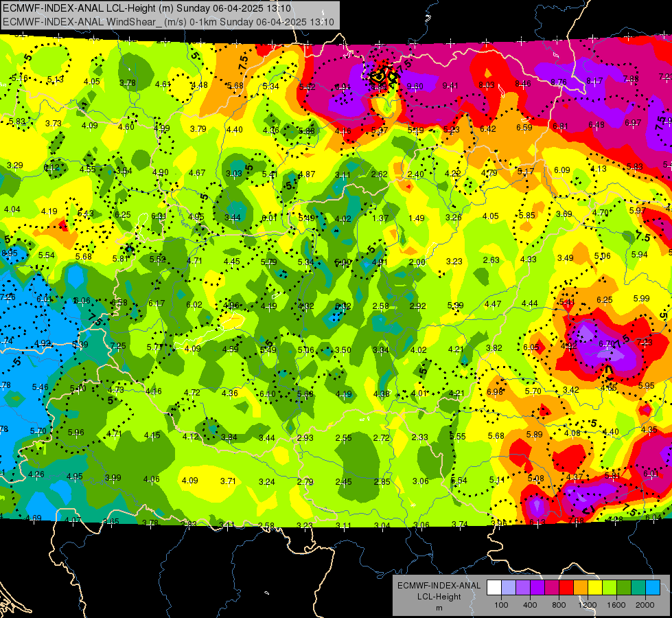The height and width of the screenshot is (618, 672).
Task: Click the wind shear value 1.37
Action: click(380, 218)
